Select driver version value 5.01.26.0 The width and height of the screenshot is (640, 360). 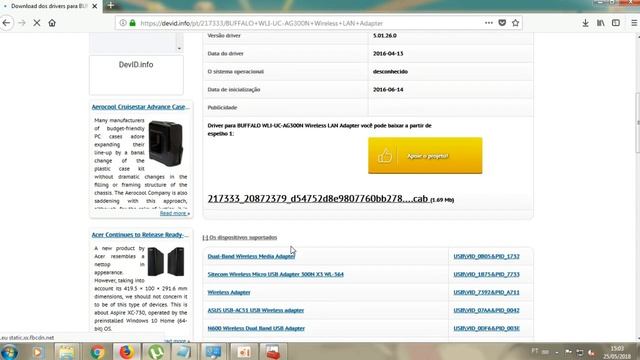click(x=384, y=36)
